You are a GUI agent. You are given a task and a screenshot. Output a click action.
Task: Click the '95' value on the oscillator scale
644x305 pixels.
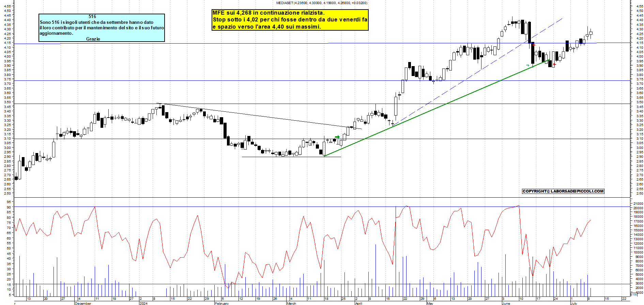click(9, 202)
